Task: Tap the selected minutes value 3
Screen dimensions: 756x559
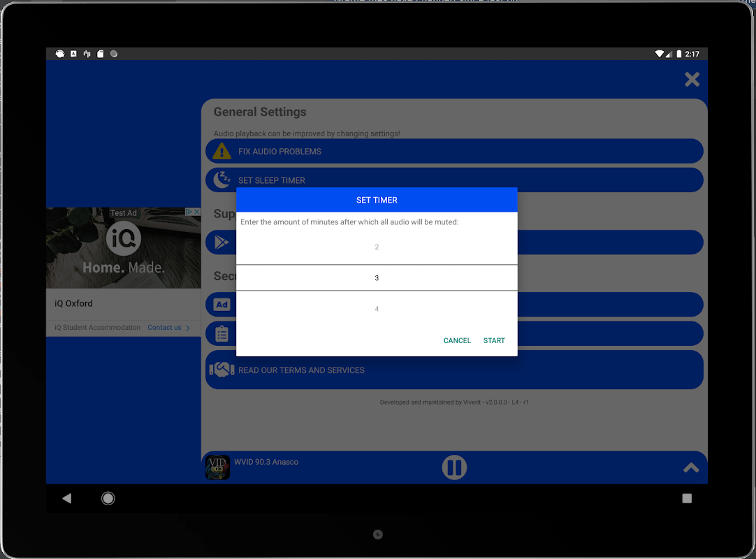Action: (377, 278)
